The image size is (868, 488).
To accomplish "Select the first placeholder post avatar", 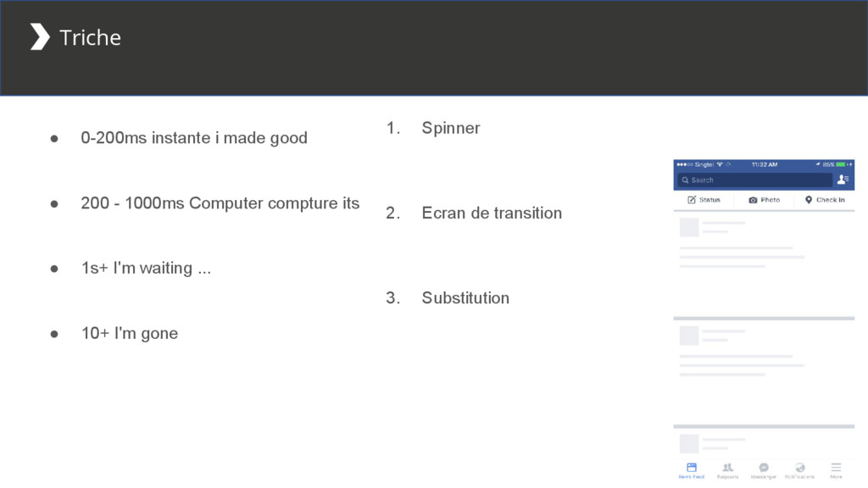I will coord(689,227).
